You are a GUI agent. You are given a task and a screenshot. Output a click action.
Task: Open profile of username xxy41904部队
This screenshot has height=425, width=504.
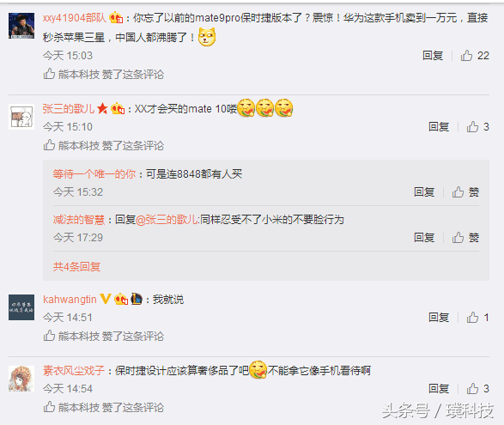pyautogui.click(x=75, y=18)
